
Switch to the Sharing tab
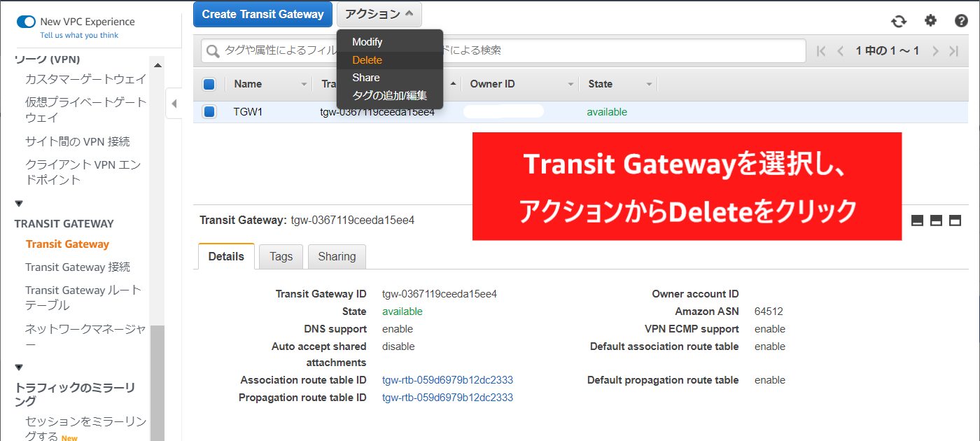337,257
